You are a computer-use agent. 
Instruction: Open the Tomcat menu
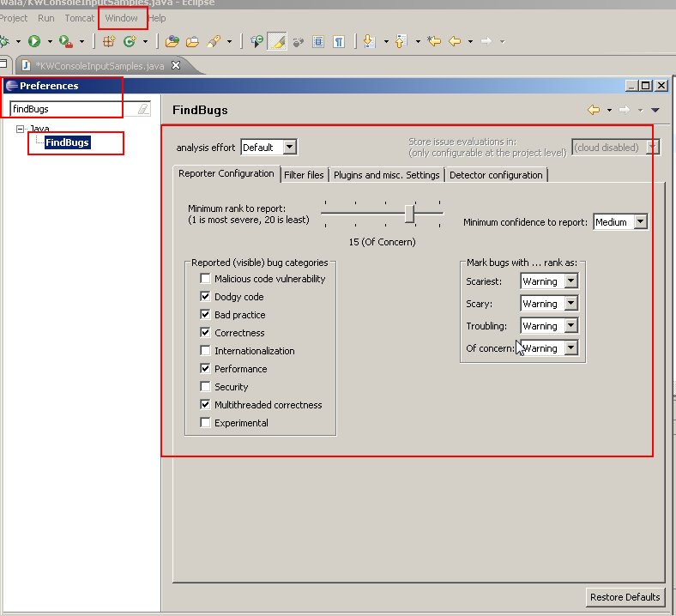[79, 18]
